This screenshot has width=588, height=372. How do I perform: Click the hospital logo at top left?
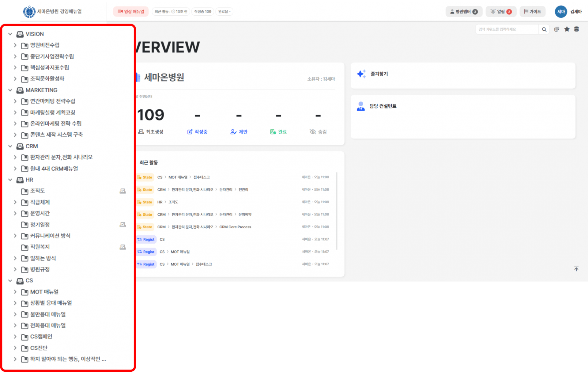pos(29,12)
